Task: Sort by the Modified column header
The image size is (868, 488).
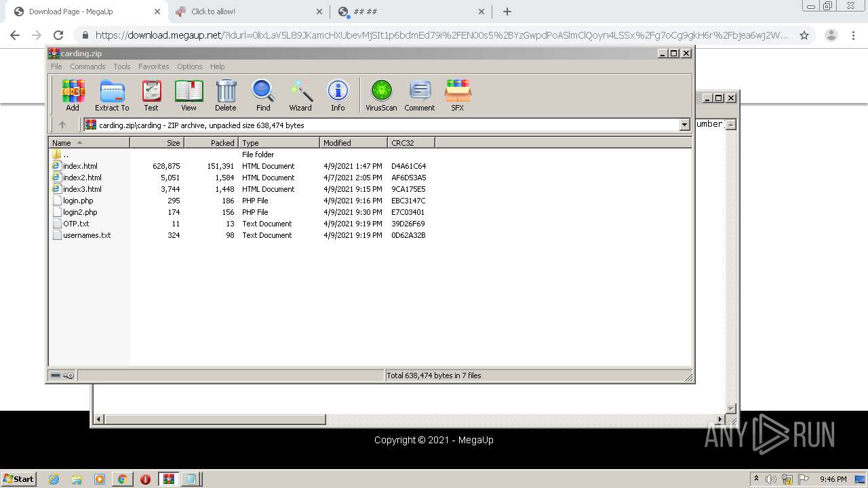Action: tap(353, 142)
